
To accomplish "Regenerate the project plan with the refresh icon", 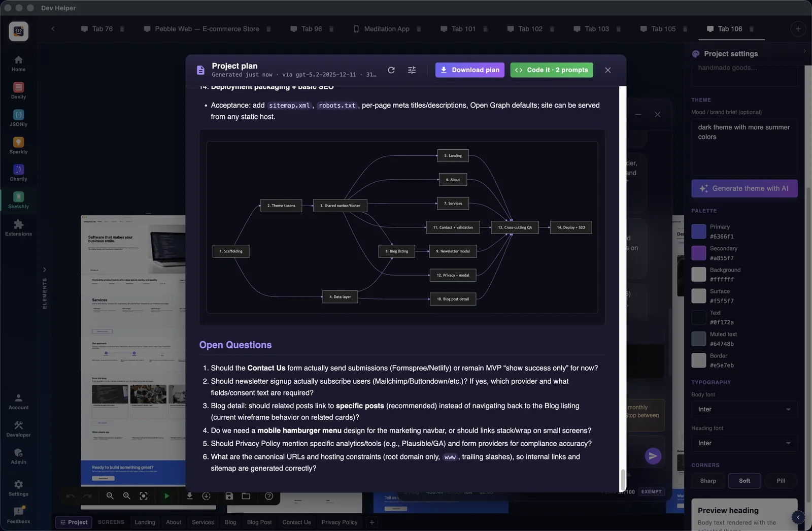I will [x=391, y=70].
